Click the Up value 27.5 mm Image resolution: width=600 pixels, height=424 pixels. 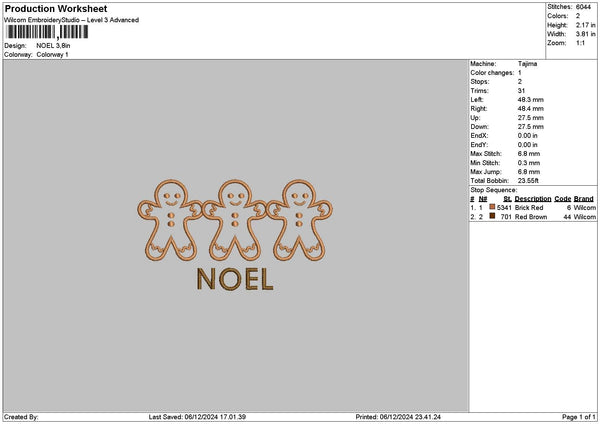530,118
